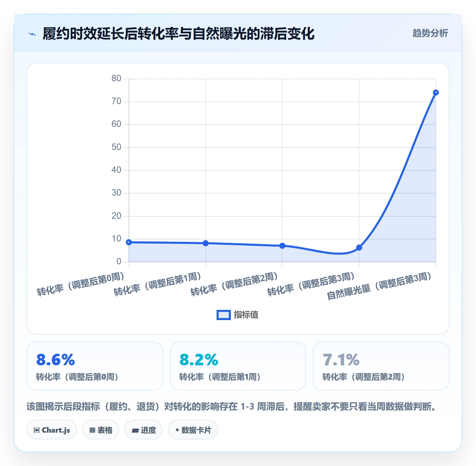Click the y-axis value 50
The height and width of the screenshot is (466, 476).
click(x=116, y=147)
